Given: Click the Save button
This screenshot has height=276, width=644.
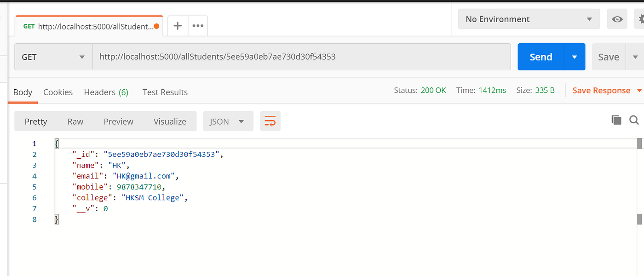Looking at the screenshot, I should tap(608, 57).
